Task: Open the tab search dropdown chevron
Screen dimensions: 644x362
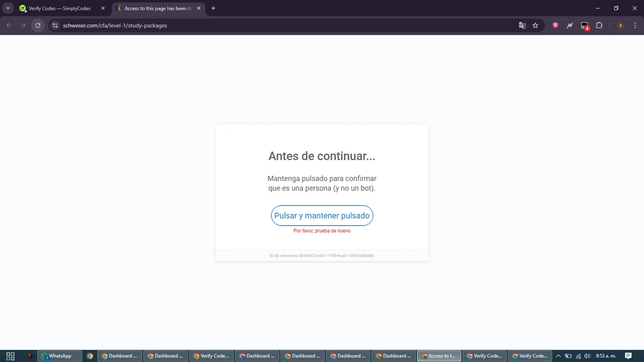Action: pyautogui.click(x=8, y=8)
